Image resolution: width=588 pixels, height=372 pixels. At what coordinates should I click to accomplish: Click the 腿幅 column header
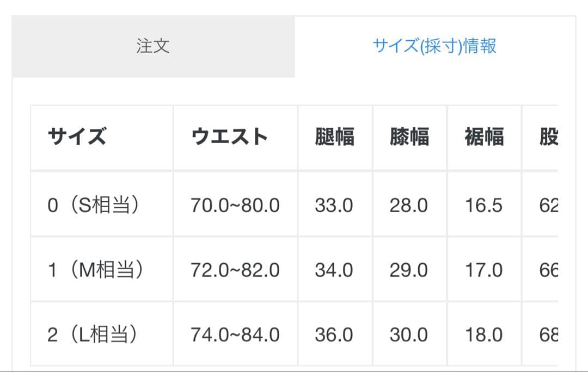point(334,137)
